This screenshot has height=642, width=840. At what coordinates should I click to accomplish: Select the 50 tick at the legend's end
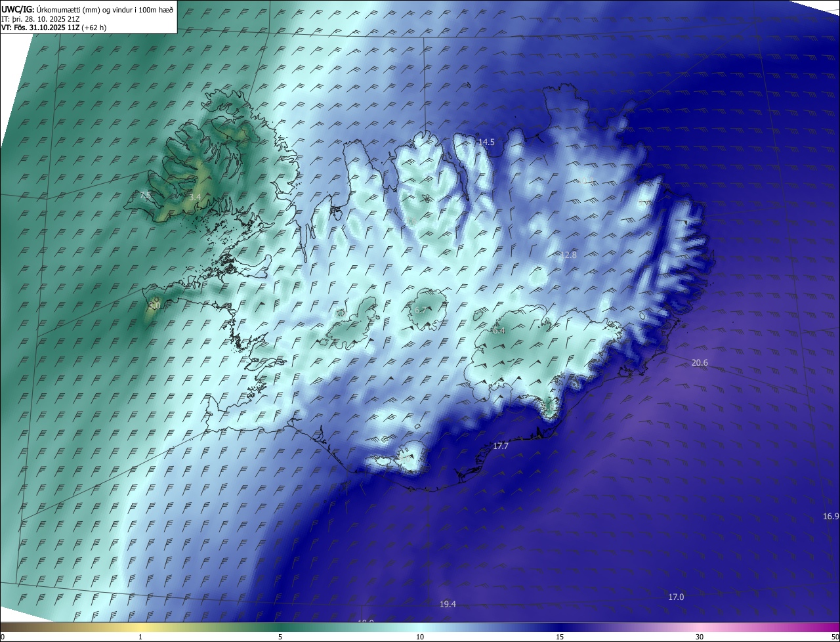tap(834, 637)
